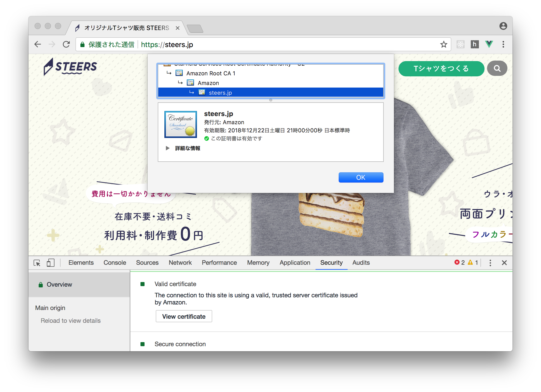The width and height of the screenshot is (541, 392).
Task: Expand the 詳細な情報 disclosure triangle
Action: click(x=167, y=148)
